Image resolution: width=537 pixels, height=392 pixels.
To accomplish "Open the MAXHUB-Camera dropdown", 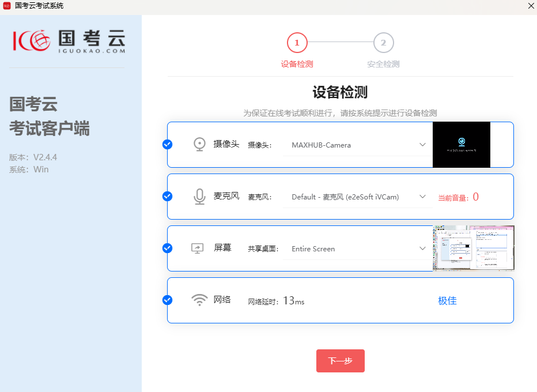I will pyautogui.click(x=358, y=145).
